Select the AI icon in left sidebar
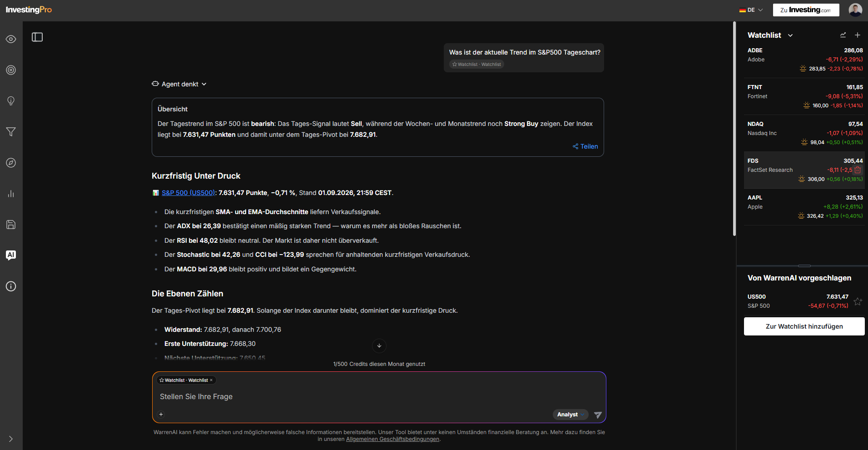The height and width of the screenshot is (450, 868). (x=11, y=255)
